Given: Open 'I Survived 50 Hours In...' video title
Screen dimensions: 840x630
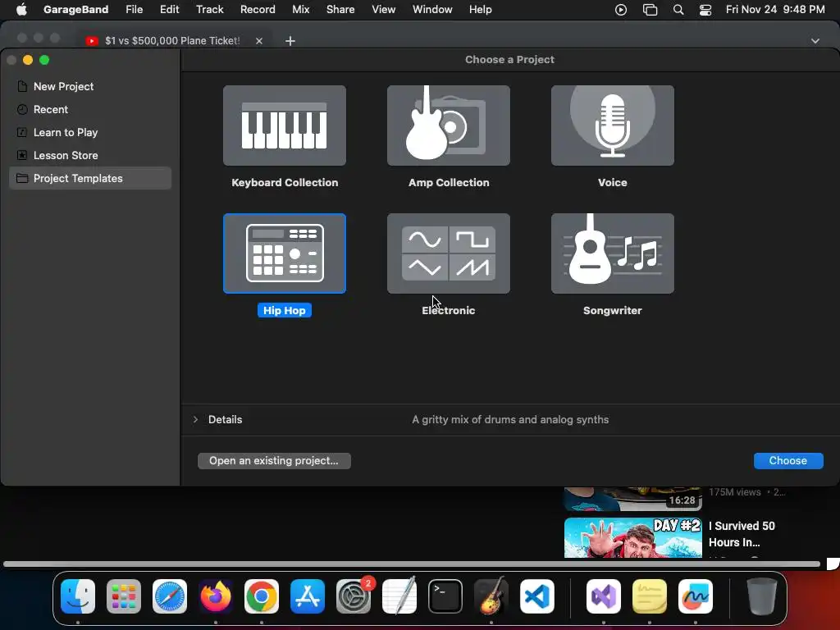Looking at the screenshot, I should pos(742,534).
